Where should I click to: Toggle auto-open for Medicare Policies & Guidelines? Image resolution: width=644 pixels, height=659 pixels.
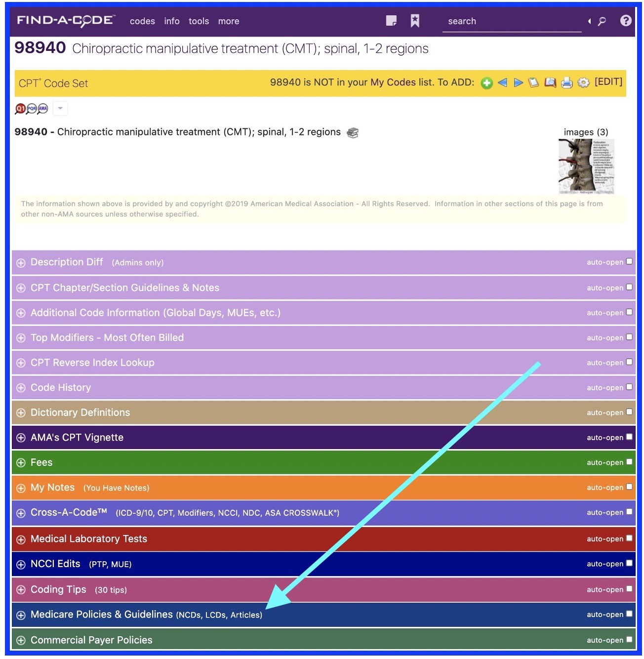(x=629, y=614)
